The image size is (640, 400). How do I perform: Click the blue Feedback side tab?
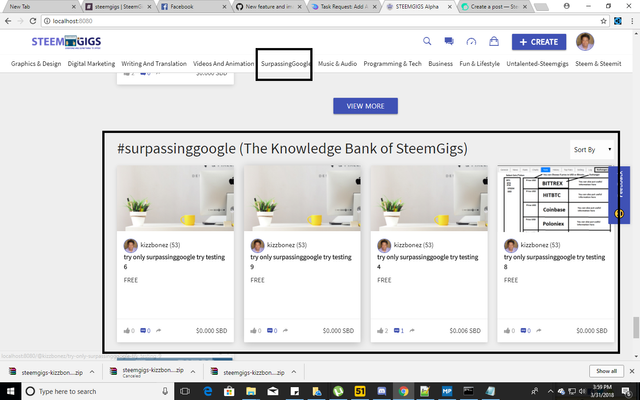point(619,195)
